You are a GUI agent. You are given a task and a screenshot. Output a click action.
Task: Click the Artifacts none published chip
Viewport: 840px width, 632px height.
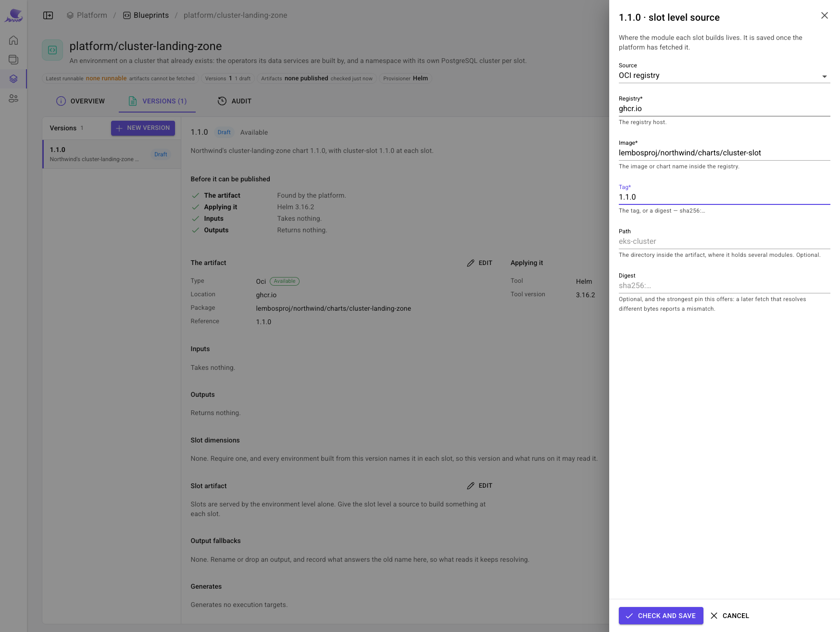point(317,78)
